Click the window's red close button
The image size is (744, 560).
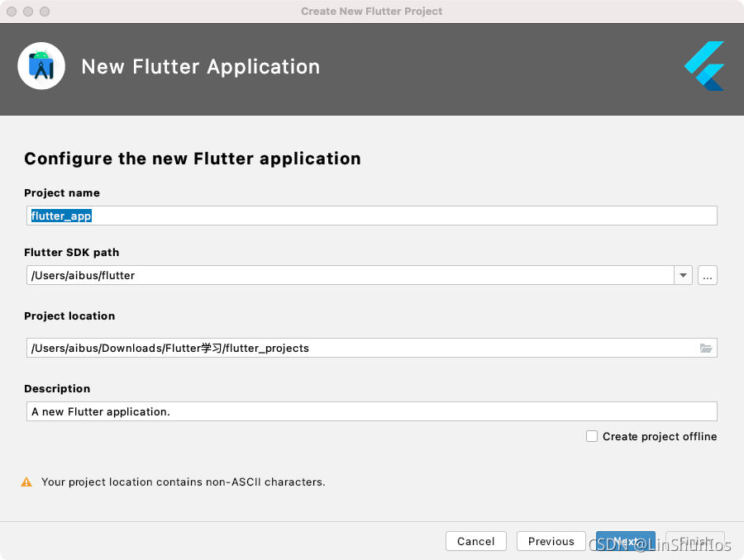click(x=12, y=12)
